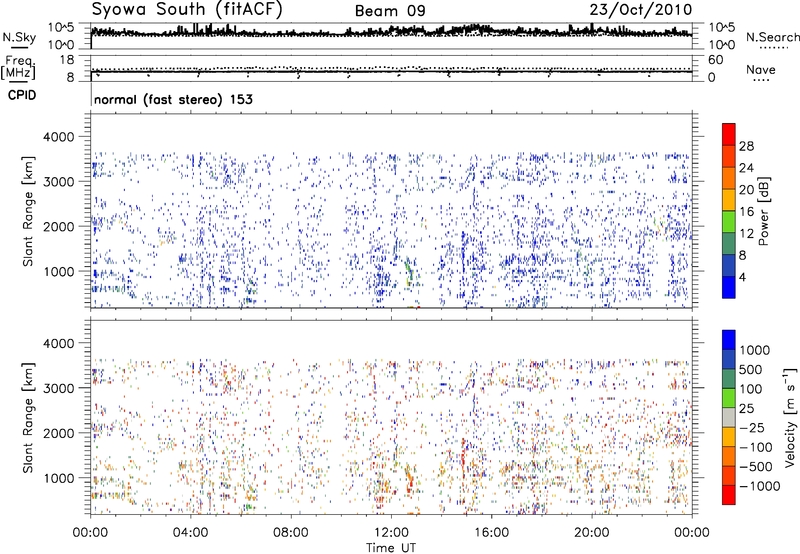Click the '12:00' time axis tick
Image resolution: width=800 pixels, height=554 pixels.
point(391,533)
